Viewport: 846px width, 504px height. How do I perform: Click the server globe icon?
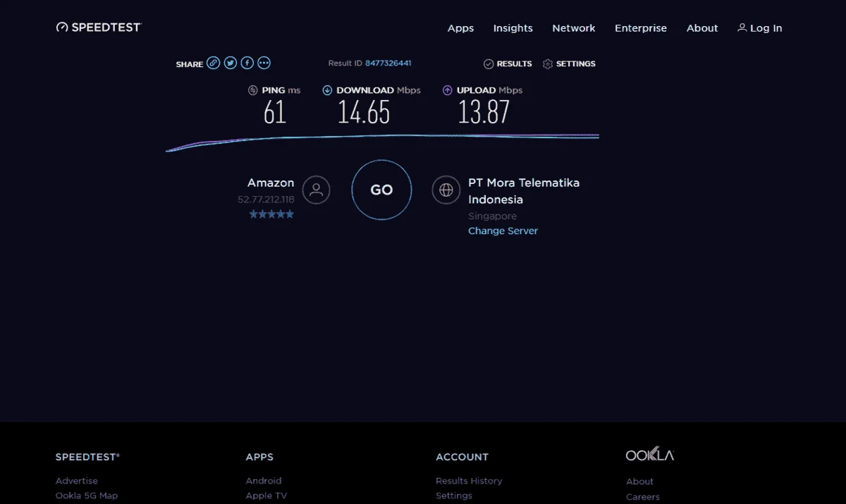pyautogui.click(x=446, y=190)
